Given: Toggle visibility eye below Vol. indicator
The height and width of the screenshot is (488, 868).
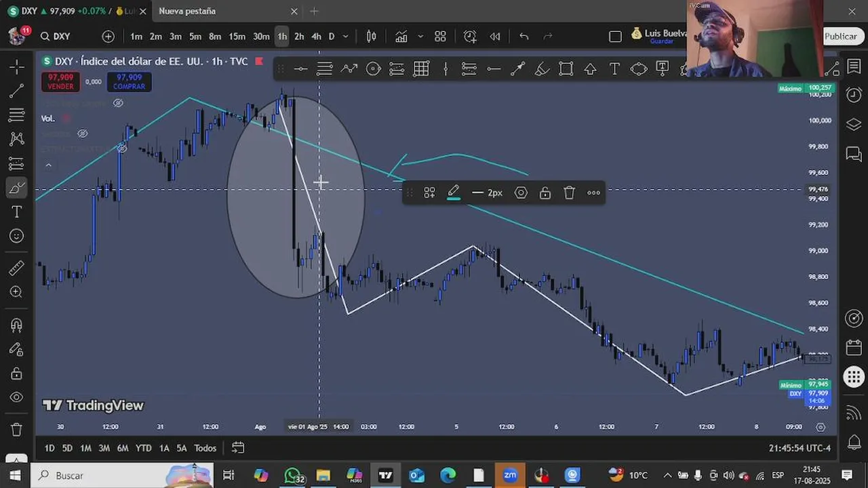Looking at the screenshot, I should tap(83, 134).
